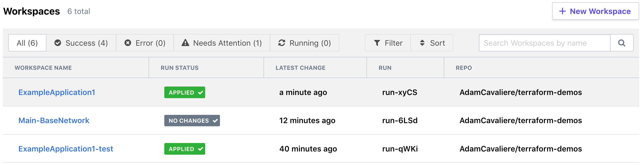Focus the Search Workspaces by name field
This screenshot has height=165, width=644.
[x=544, y=43]
